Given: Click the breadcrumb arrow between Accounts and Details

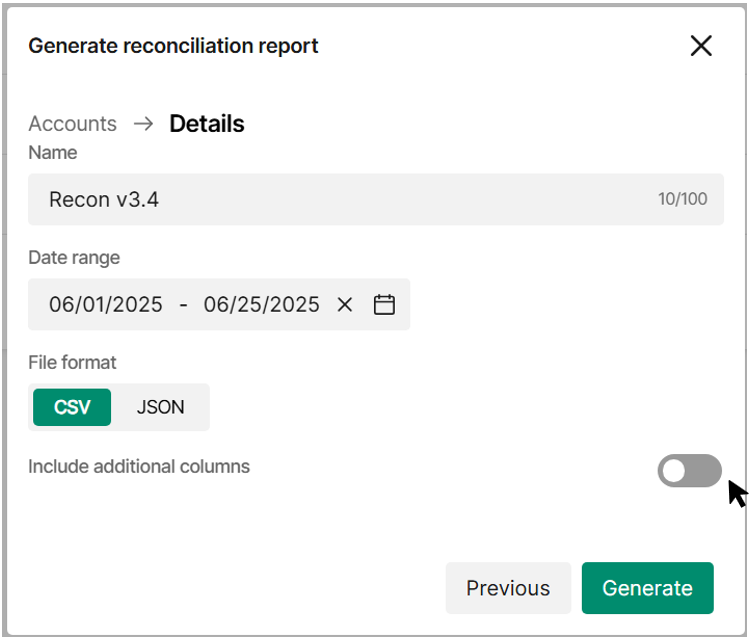Looking at the screenshot, I should point(143,124).
